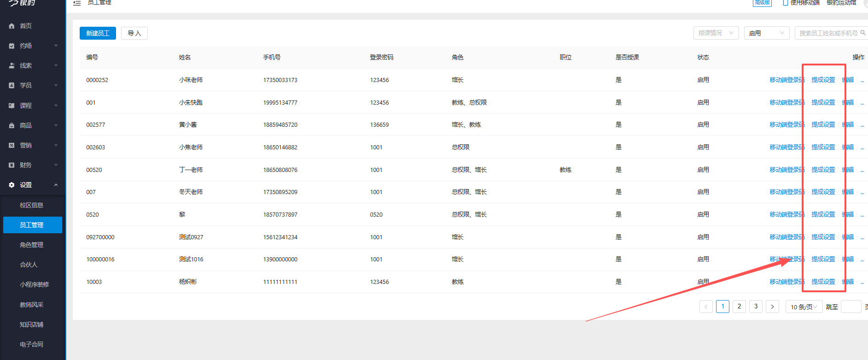
Task: Open the 10 条/页 page size dropdown
Action: coord(804,307)
